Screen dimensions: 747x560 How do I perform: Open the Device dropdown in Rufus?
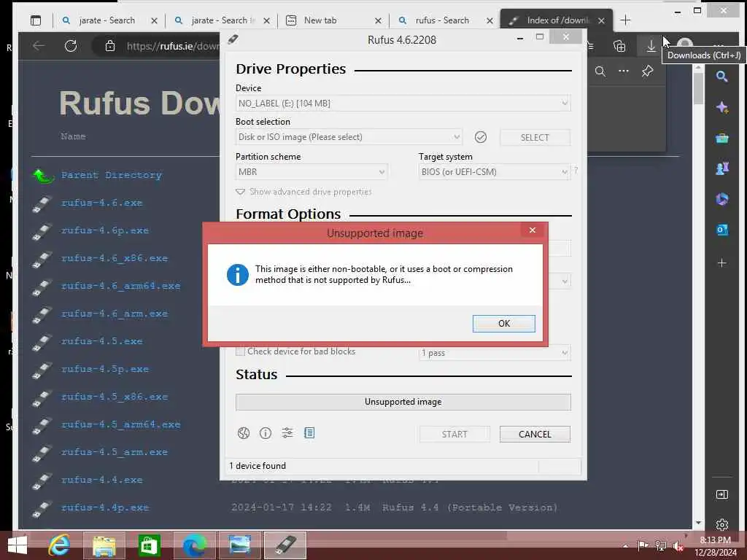(x=403, y=104)
